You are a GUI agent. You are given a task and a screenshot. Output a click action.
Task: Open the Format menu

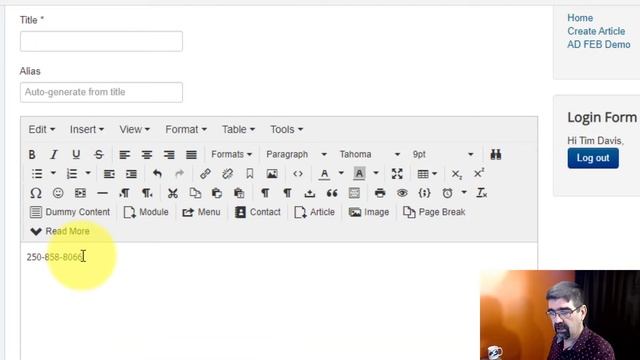coord(186,129)
